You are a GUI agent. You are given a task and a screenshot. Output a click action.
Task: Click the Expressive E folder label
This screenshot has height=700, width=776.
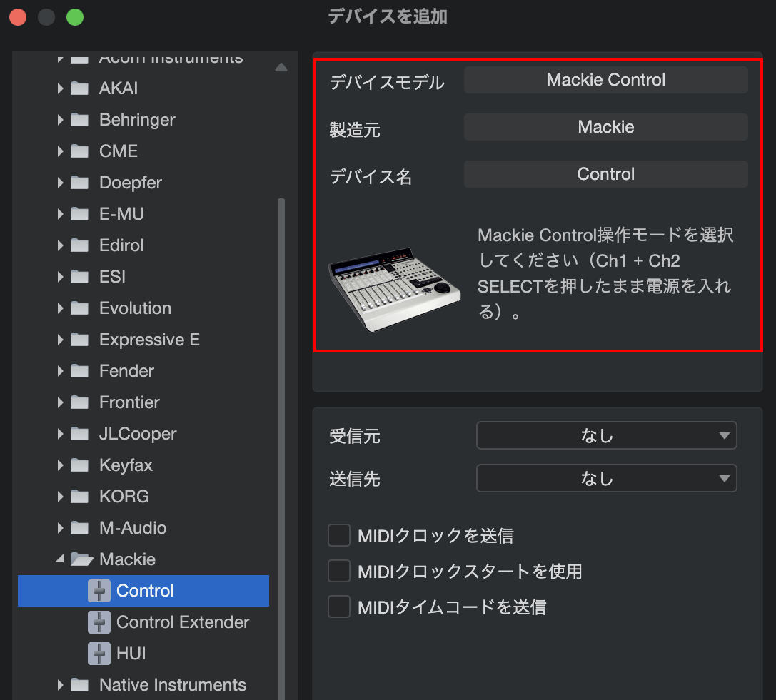[x=149, y=340]
